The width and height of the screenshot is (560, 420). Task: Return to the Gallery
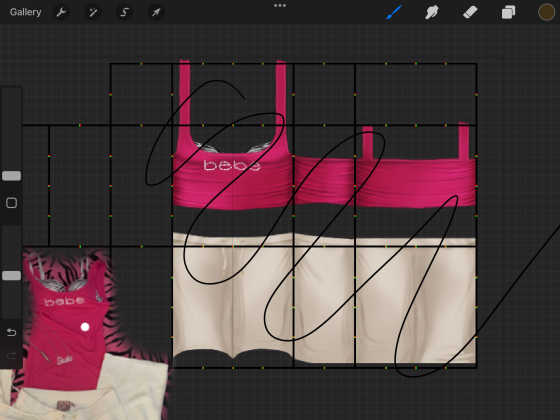point(25,12)
